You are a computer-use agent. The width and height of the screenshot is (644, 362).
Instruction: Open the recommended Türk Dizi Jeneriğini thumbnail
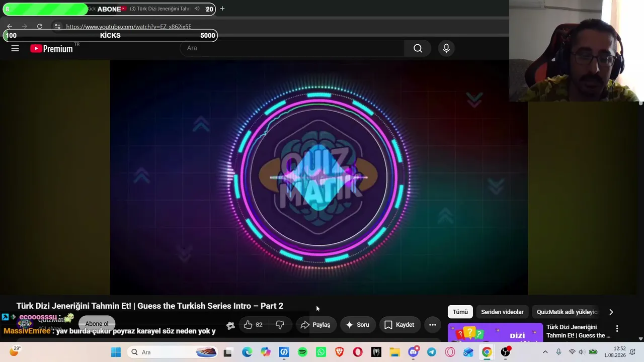pyautogui.click(x=495, y=332)
